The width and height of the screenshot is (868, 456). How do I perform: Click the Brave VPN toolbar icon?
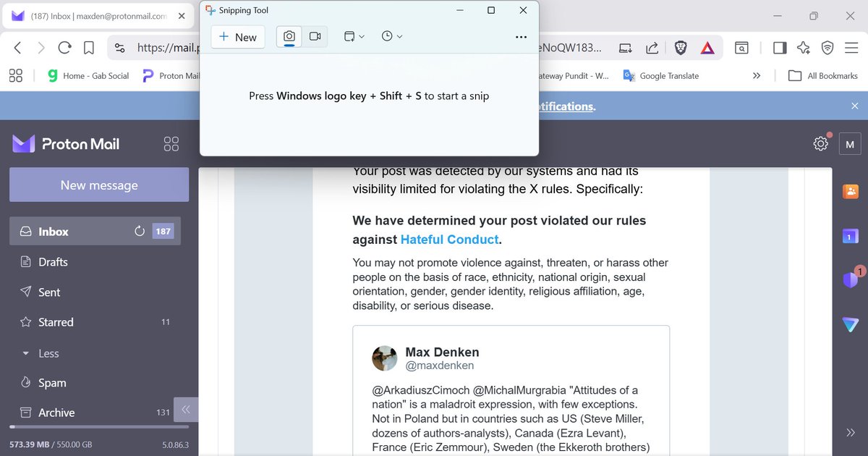click(x=827, y=48)
